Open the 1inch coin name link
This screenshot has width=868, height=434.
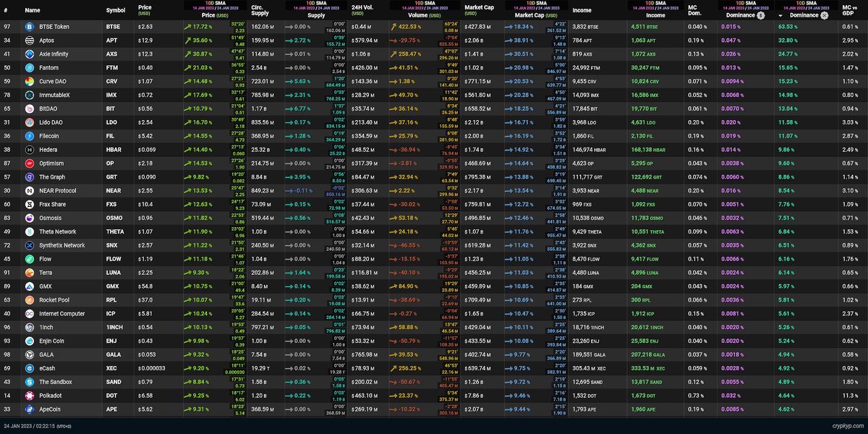click(x=46, y=328)
